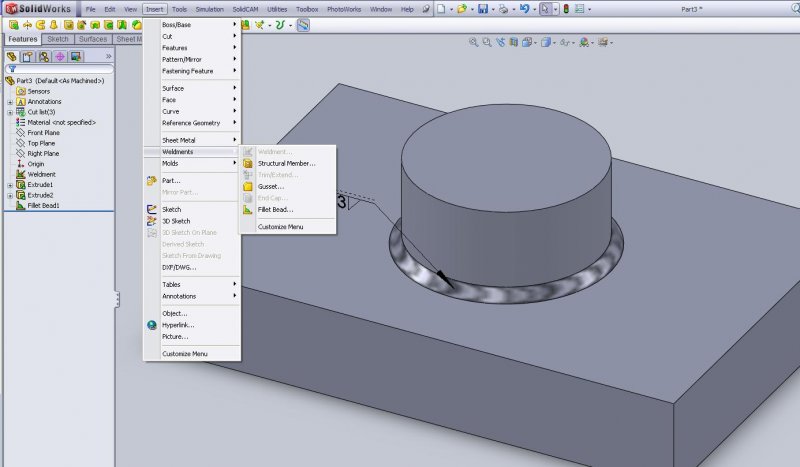Expand the panel tabs chevron
This screenshot has width=800, height=467.
pyautogui.click(x=108, y=56)
